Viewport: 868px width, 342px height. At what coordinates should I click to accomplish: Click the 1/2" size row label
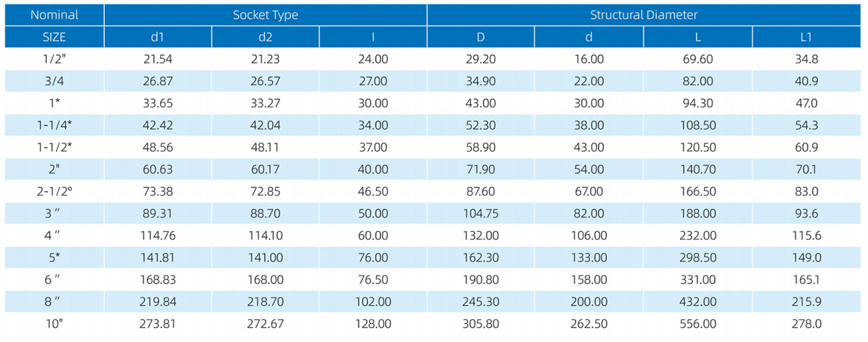(x=54, y=59)
